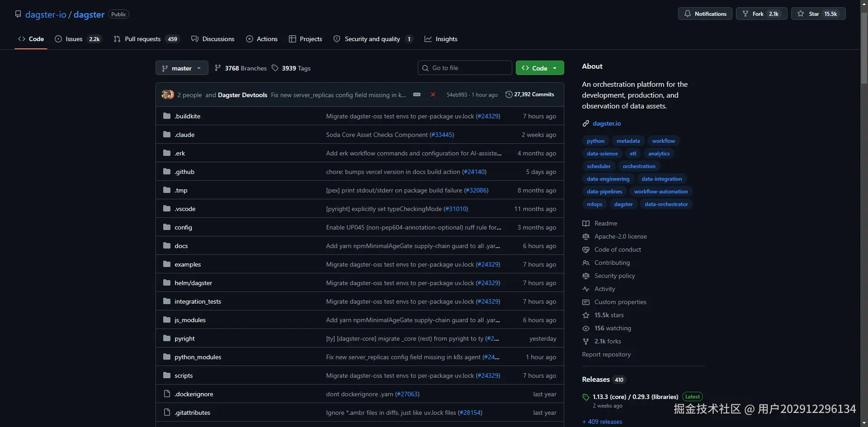This screenshot has height=427, width=868.
Task: Click the branch icon next to 3768 Branches
Action: 218,68
